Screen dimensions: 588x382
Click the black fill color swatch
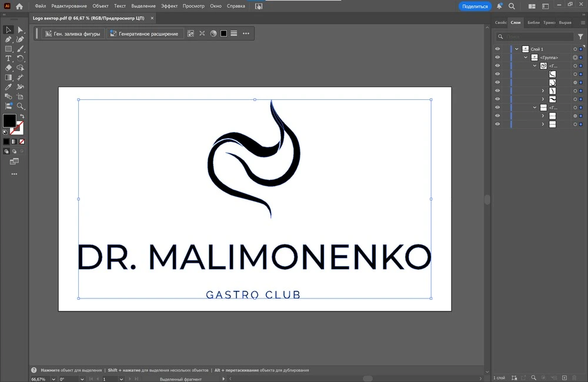9,120
